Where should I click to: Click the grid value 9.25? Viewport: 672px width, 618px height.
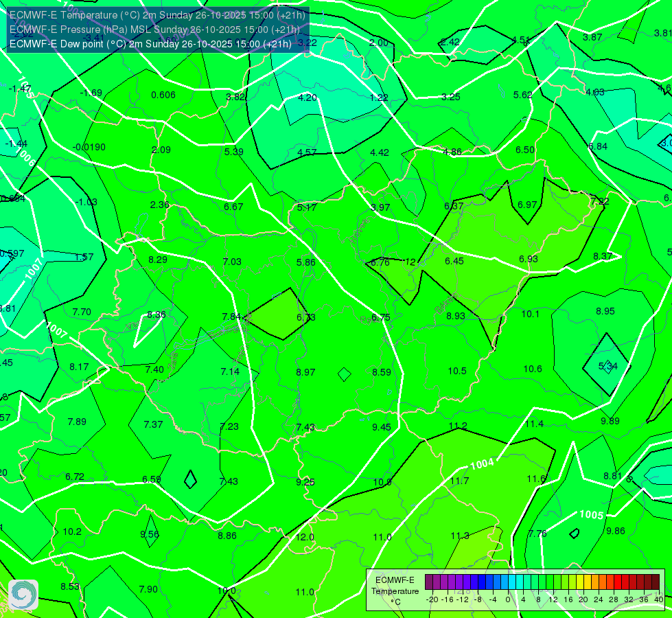[x=305, y=482]
